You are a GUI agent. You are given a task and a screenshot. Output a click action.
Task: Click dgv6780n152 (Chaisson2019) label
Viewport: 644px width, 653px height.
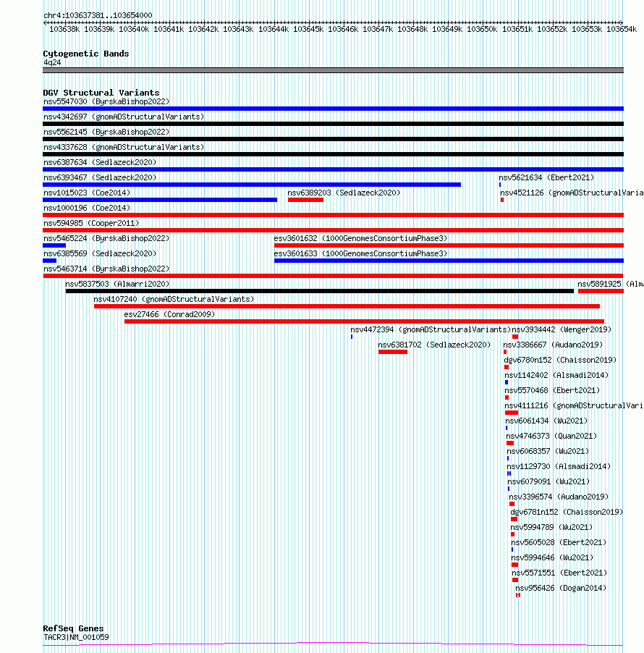point(560,361)
